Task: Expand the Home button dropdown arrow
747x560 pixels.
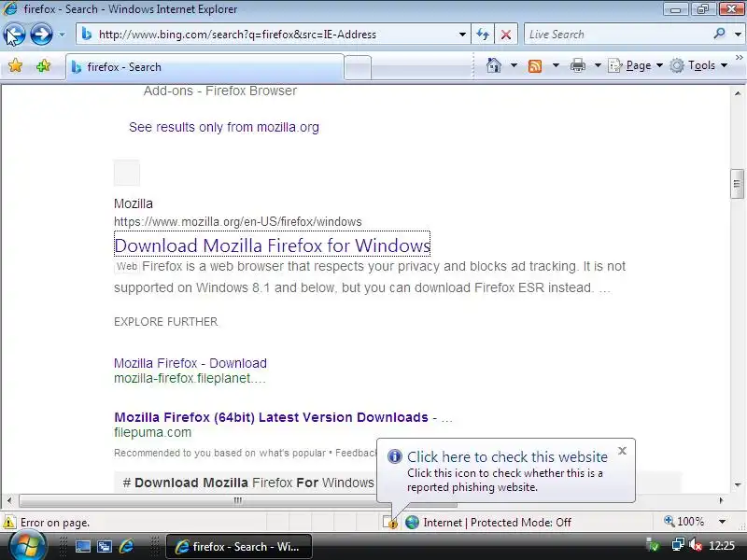Action: [x=514, y=65]
